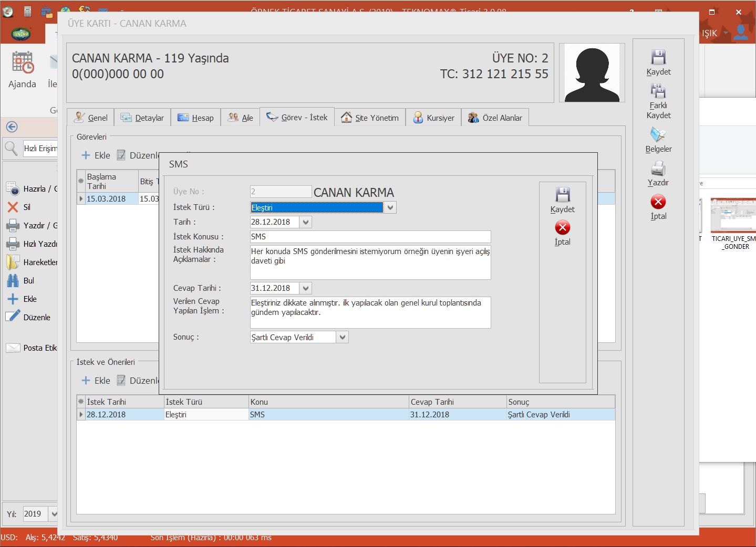Expand the İstek Türü dropdown
This screenshot has height=547, width=756.
pyautogui.click(x=390, y=208)
